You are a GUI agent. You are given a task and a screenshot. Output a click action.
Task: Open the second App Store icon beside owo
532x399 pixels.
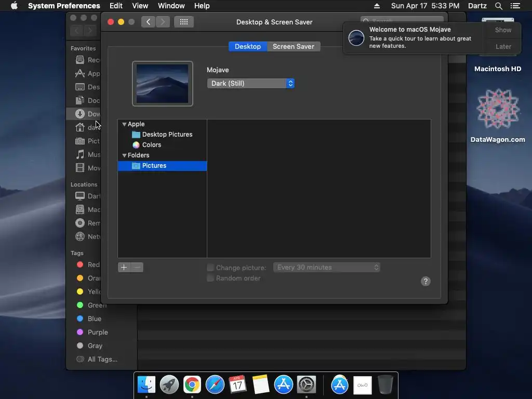coord(340,385)
